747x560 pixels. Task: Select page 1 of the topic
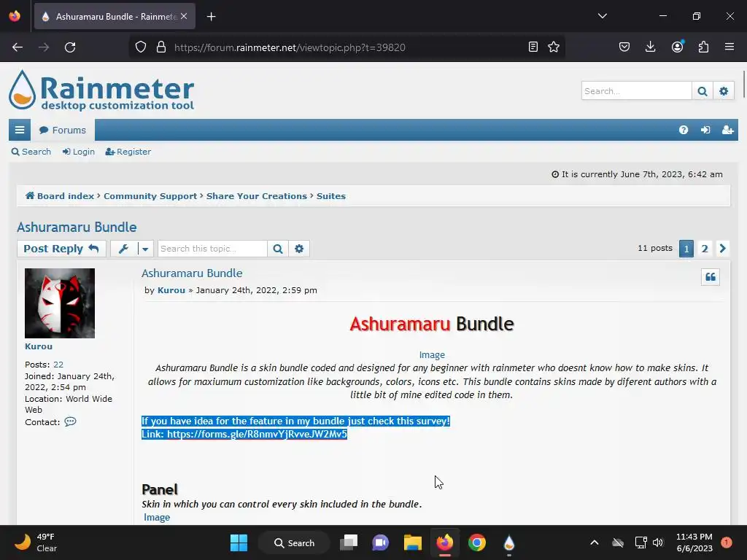[686, 249]
